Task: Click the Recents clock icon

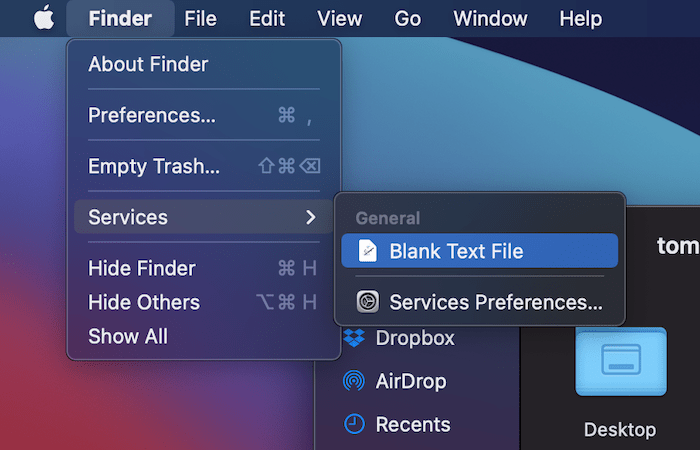Action: tap(354, 424)
